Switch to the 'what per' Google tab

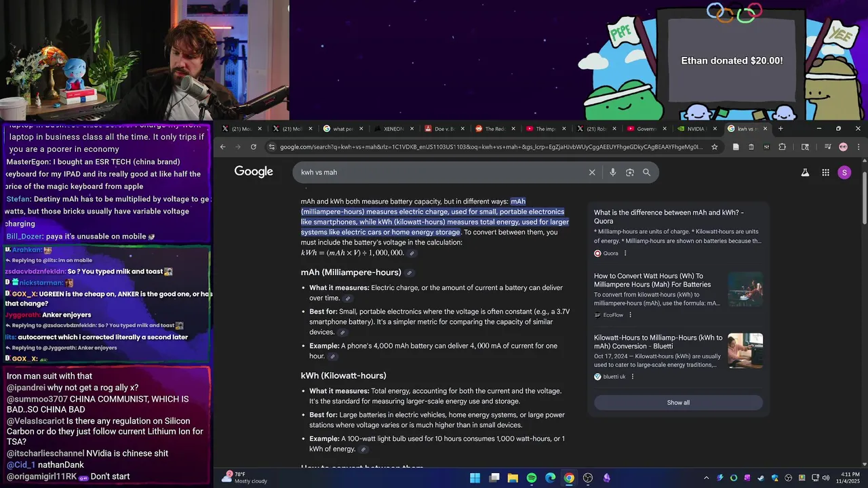343,129
